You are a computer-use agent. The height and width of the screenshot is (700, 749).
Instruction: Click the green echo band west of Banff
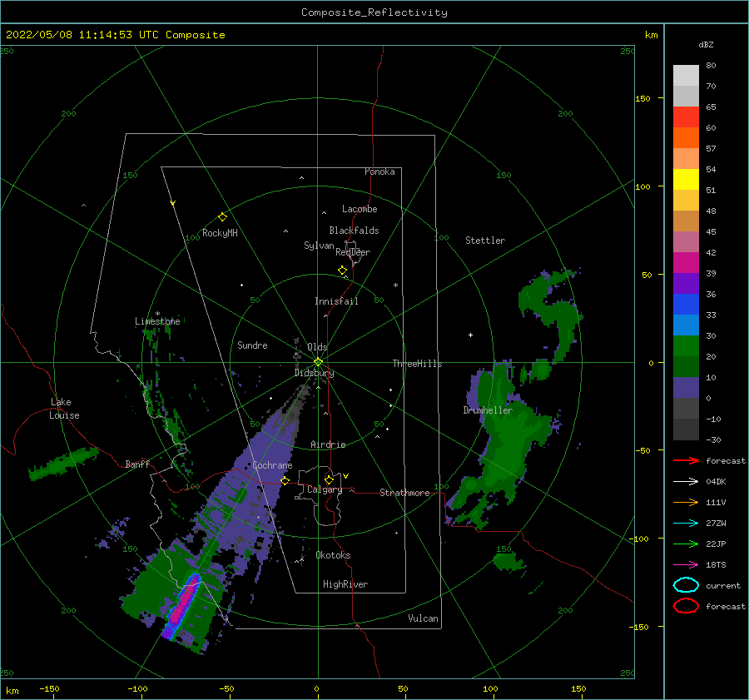pos(63,463)
